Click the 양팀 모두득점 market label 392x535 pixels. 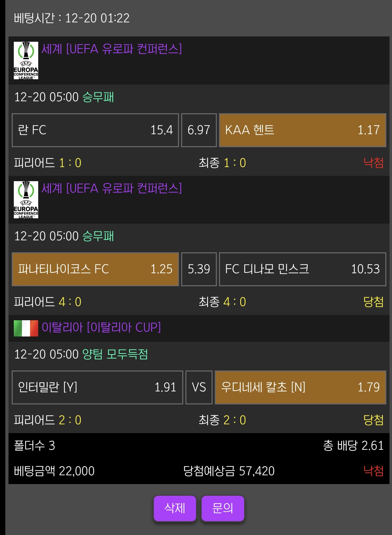(115, 354)
